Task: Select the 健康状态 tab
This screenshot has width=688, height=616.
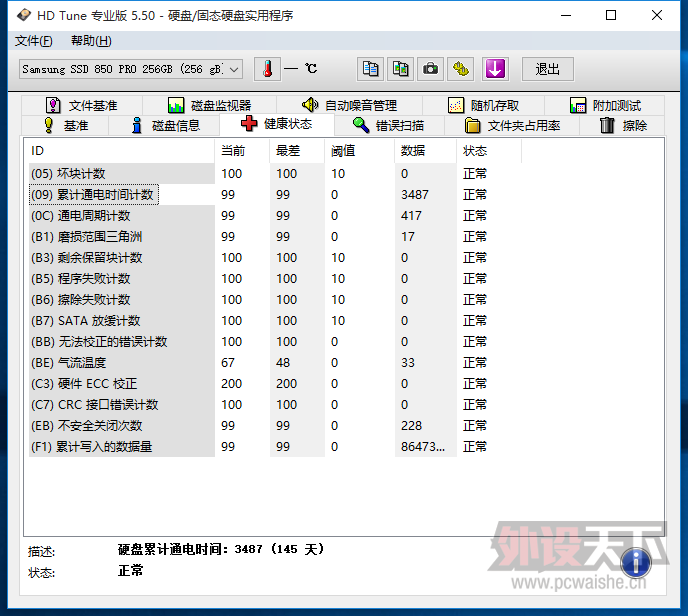Action: [277, 124]
